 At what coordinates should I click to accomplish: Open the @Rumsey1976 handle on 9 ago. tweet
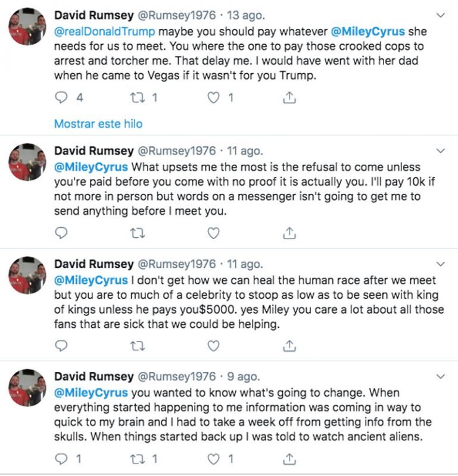coord(177,377)
